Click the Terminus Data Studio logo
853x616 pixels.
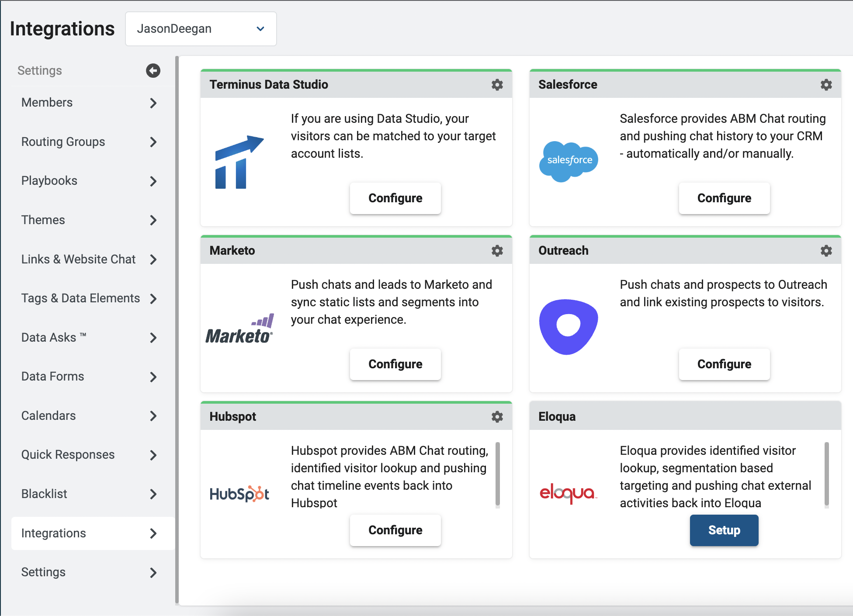(239, 162)
